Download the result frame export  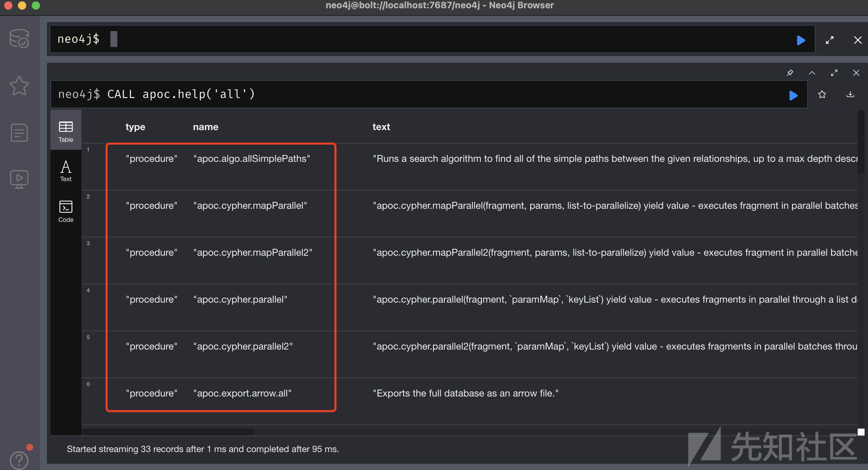850,95
